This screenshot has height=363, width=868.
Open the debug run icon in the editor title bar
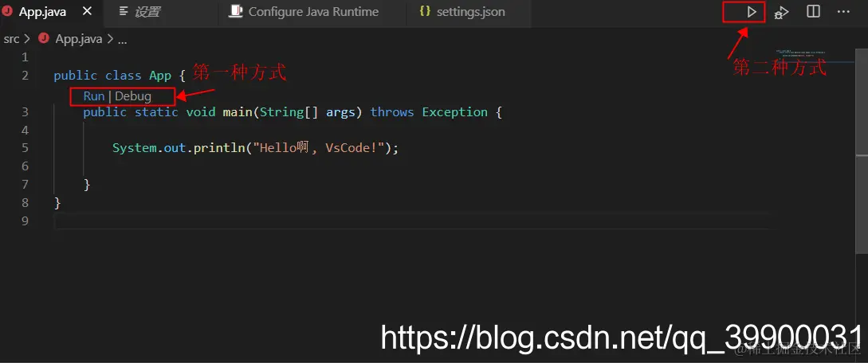[781, 12]
